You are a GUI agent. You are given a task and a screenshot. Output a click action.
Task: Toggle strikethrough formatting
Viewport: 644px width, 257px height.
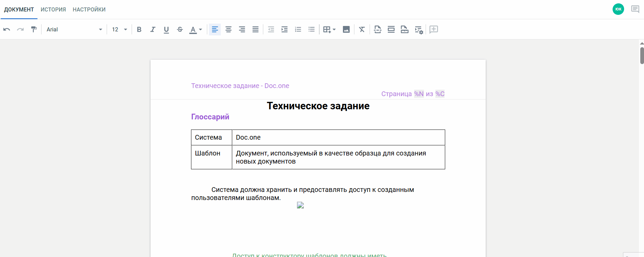[180, 29]
